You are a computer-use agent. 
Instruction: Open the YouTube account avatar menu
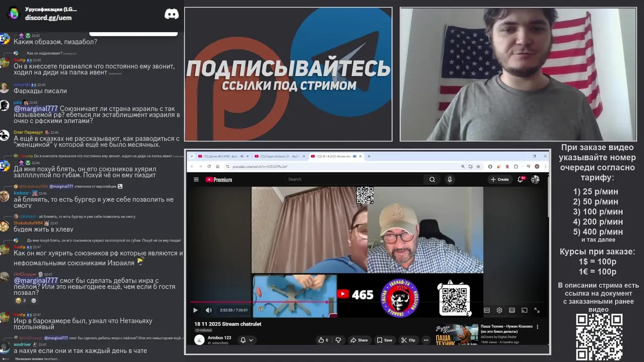click(x=535, y=179)
